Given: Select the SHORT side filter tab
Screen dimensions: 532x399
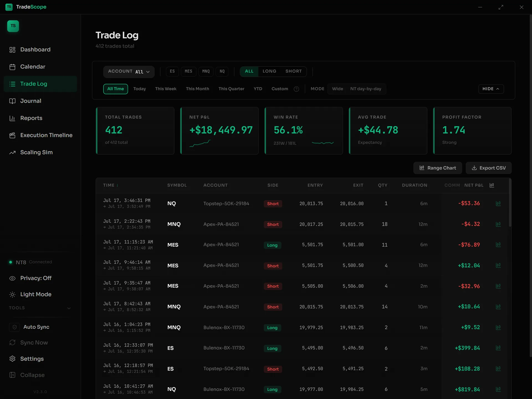Looking at the screenshot, I should coord(293,71).
